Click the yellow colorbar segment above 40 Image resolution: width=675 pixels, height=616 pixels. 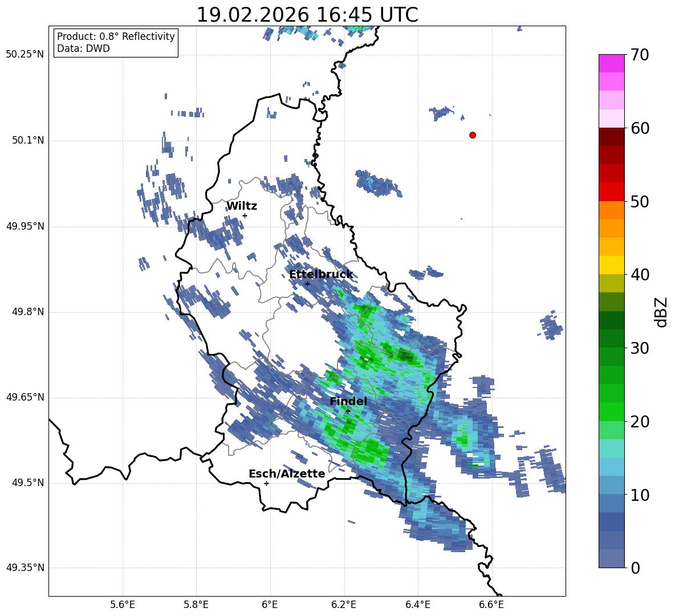pos(611,265)
